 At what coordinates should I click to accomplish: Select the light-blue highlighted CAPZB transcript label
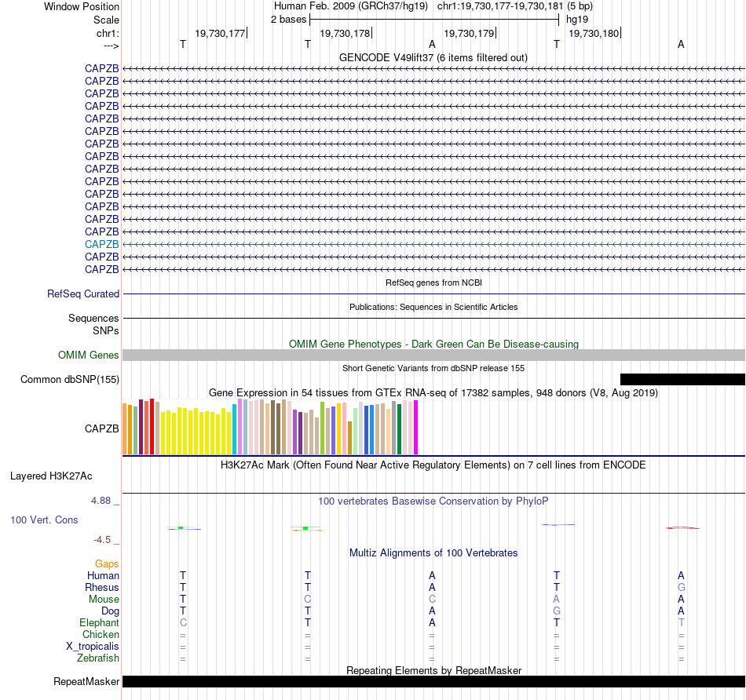coord(102,244)
